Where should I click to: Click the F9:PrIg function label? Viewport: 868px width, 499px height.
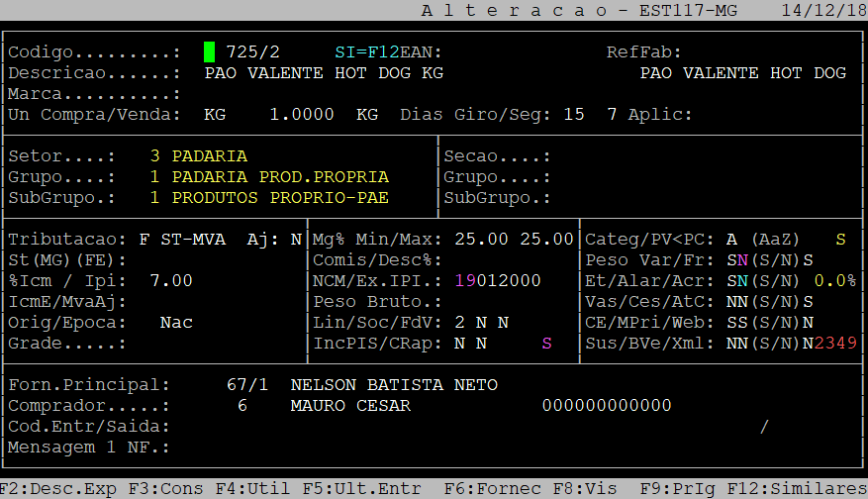pos(677,489)
